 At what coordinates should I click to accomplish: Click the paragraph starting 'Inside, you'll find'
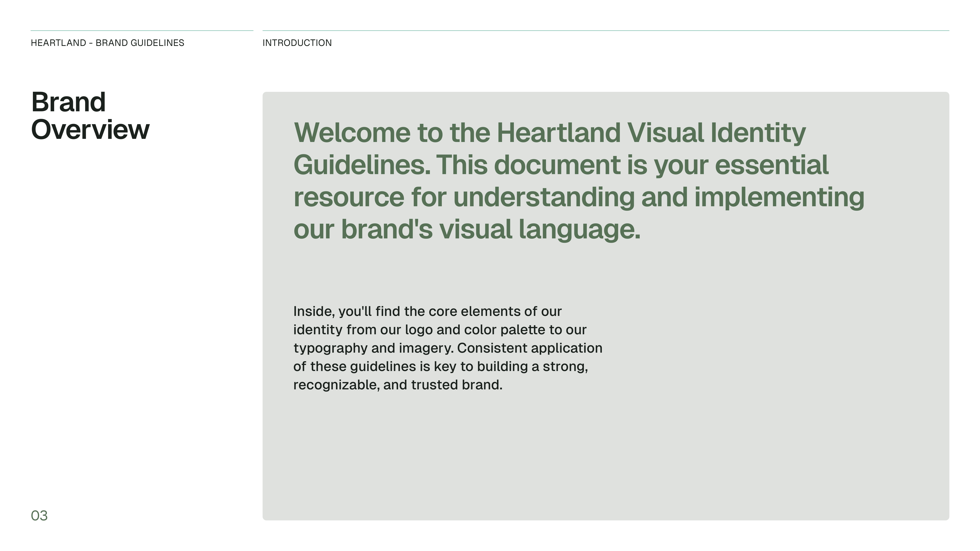448,348
